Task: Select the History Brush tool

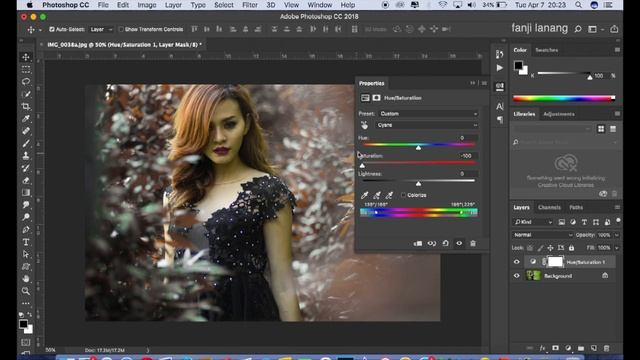Action: click(26, 168)
